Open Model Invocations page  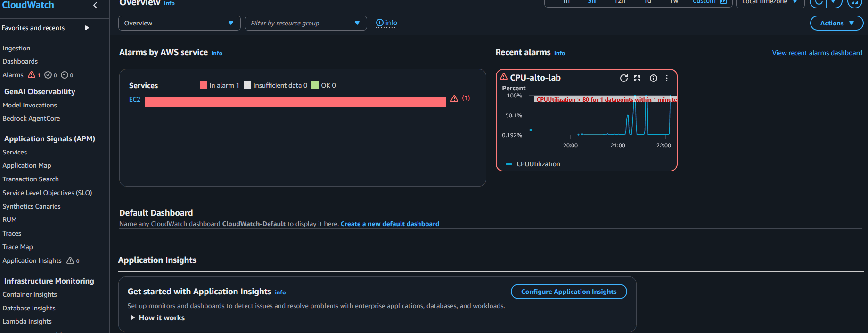[x=29, y=105]
